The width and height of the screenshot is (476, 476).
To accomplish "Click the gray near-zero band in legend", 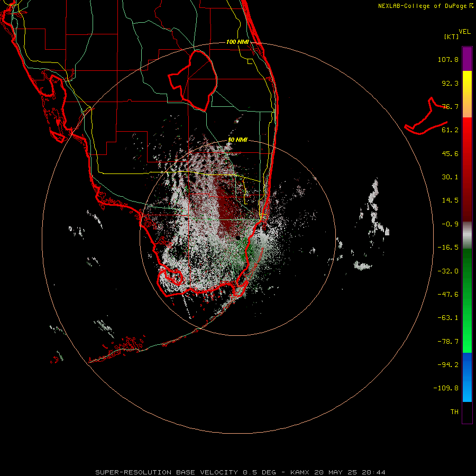I will 467,235.
